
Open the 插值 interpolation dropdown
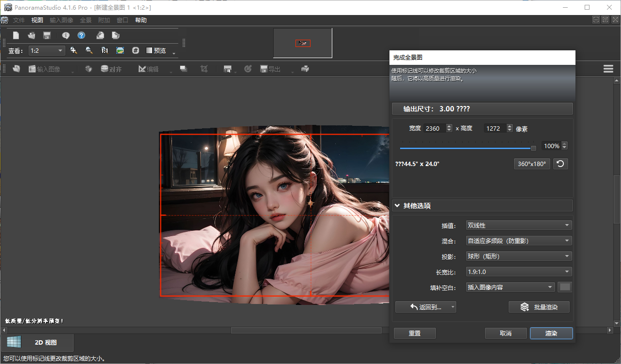point(518,225)
